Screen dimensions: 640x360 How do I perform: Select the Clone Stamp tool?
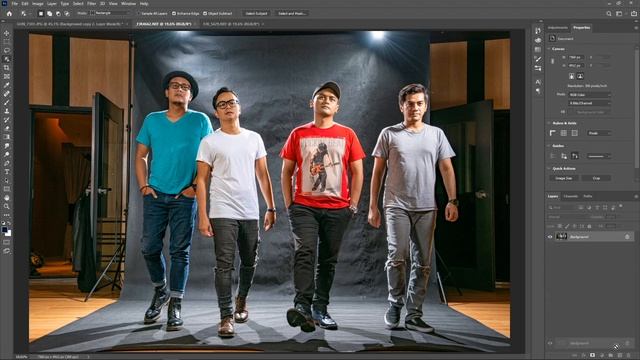pos(7,111)
